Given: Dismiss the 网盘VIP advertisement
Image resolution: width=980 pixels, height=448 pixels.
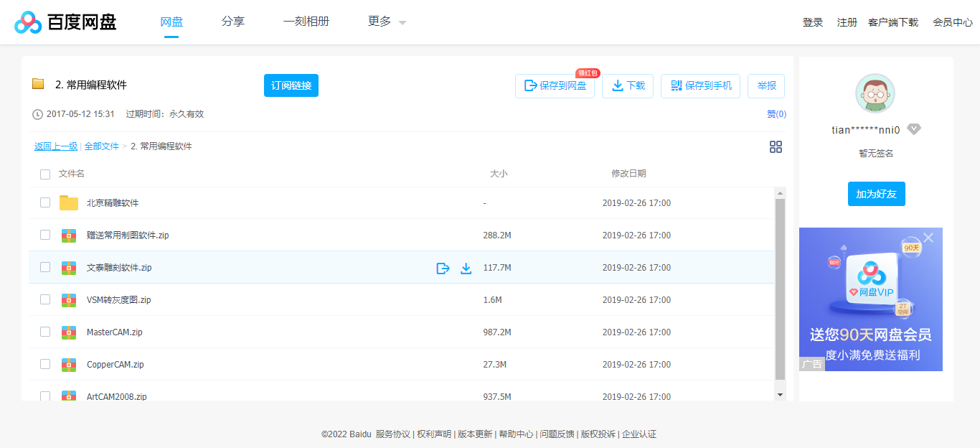Looking at the screenshot, I should (929, 237).
